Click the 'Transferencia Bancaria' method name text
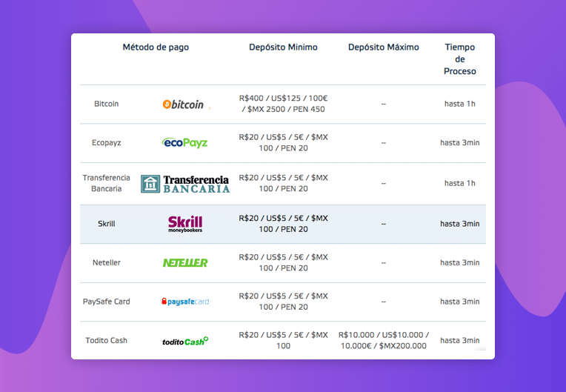The height and width of the screenshot is (392, 566). pyautogui.click(x=107, y=183)
